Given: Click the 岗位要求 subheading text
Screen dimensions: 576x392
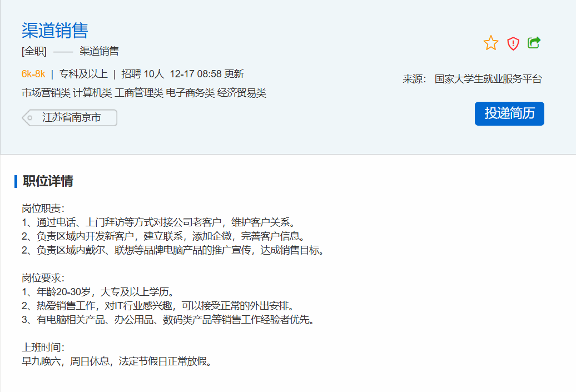Looking at the screenshot, I should tap(43, 277).
